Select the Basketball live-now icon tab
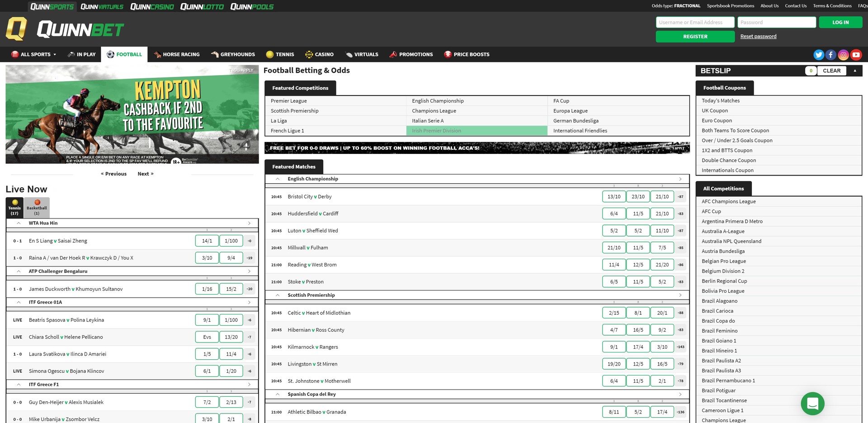868x423 pixels. (37, 208)
